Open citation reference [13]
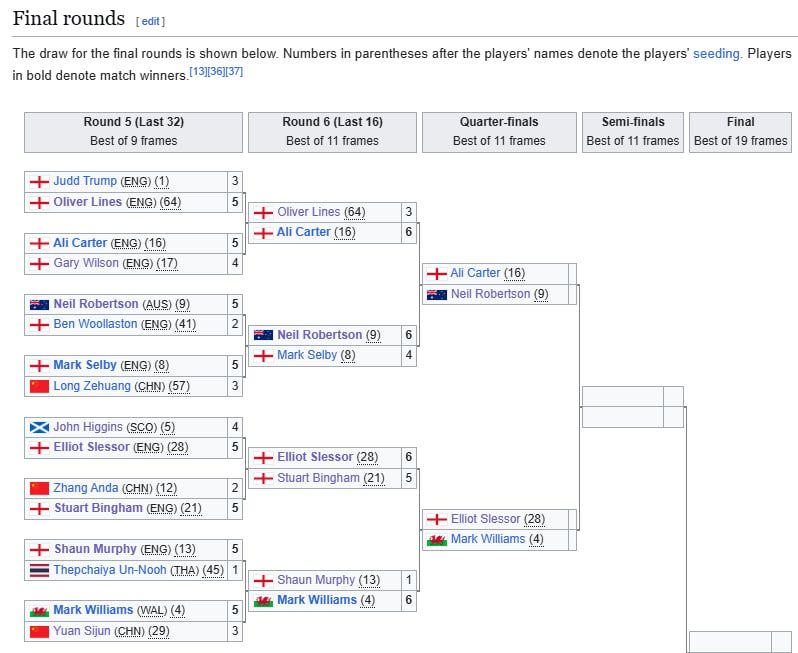This screenshot has width=798, height=653. 199,71
